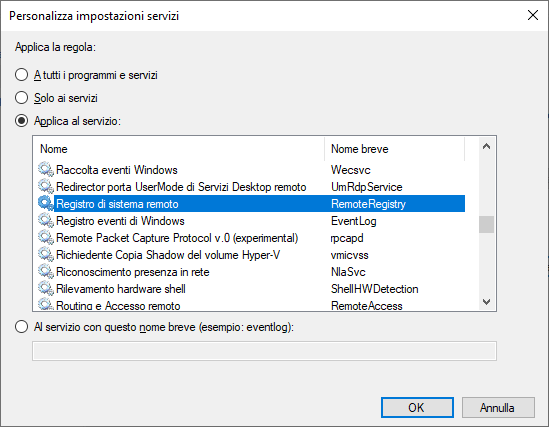Click the gear icon next to Registro eventi di Windows
549x427 pixels.
46,221
